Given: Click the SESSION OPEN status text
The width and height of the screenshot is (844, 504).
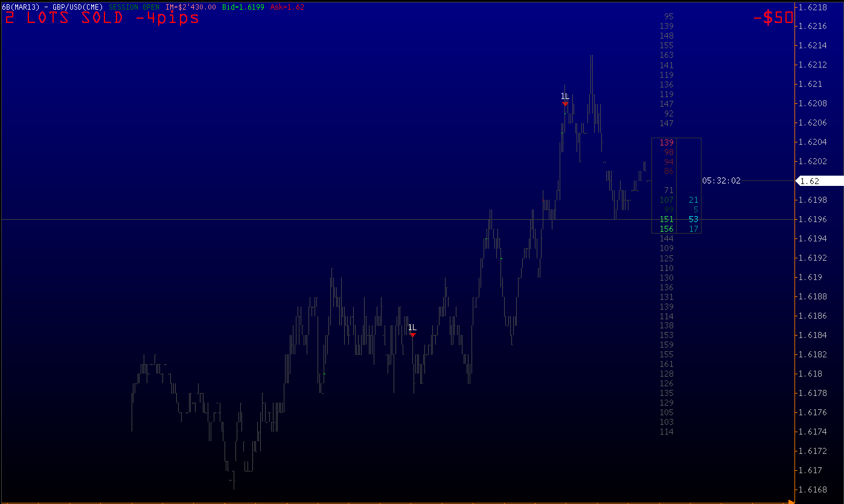Looking at the screenshot, I should click(134, 7).
